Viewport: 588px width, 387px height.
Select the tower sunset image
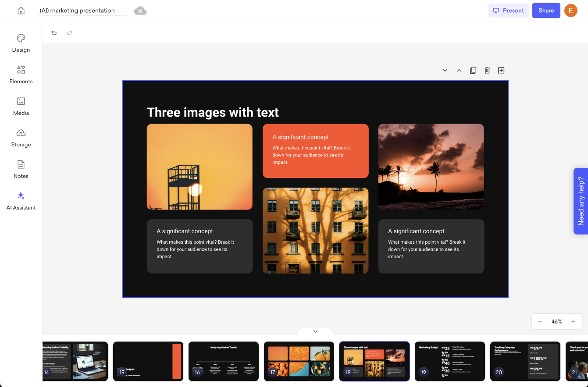tap(200, 167)
